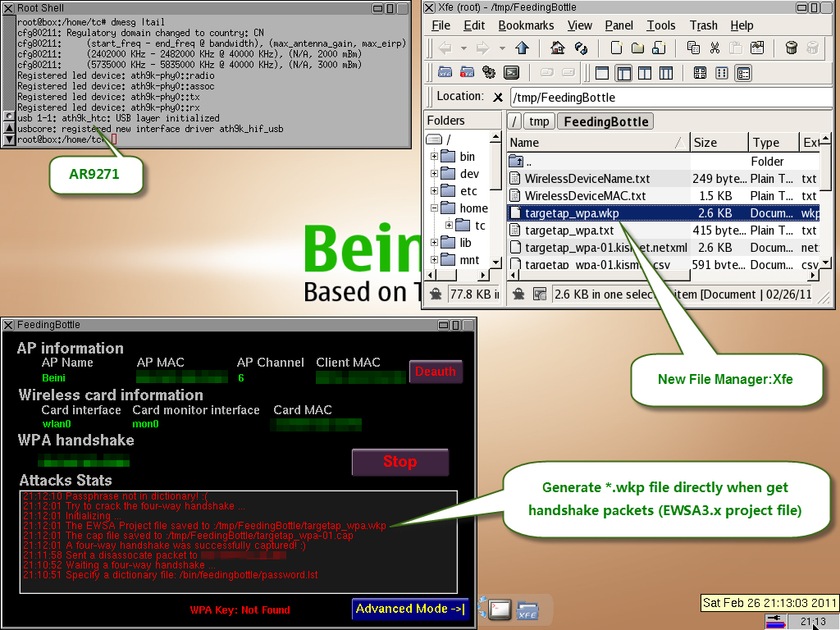
Task: Click the Deauth button in FeedingBottle
Action: click(436, 372)
